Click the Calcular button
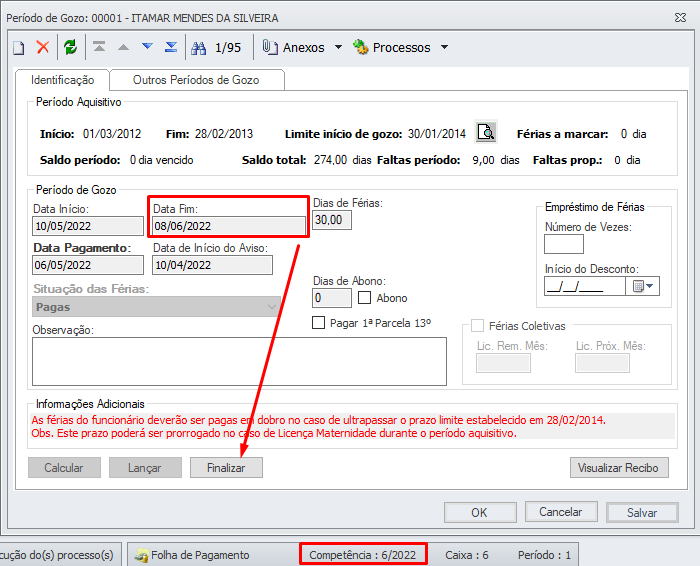 (64, 468)
